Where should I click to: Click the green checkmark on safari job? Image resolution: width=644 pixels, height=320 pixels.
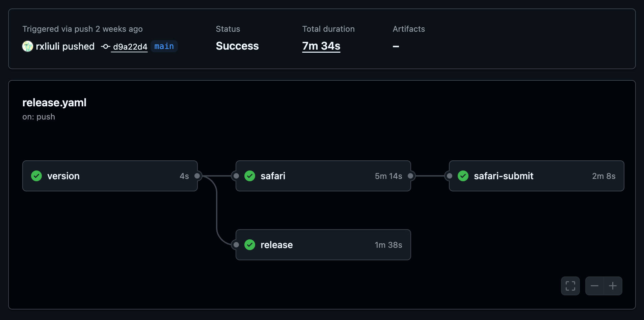250,176
